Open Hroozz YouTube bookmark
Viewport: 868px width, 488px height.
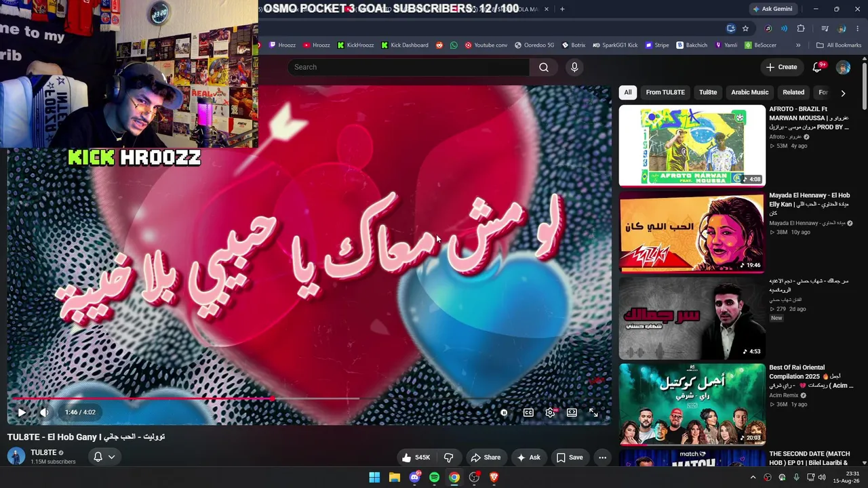(x=317, y=45)
